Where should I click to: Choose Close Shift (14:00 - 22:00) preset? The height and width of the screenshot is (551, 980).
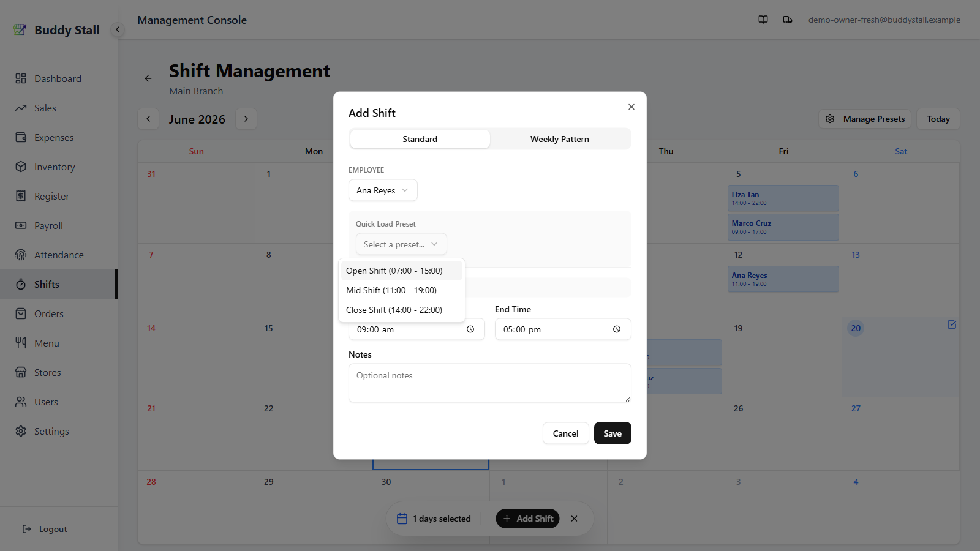(x=402, y=310)
